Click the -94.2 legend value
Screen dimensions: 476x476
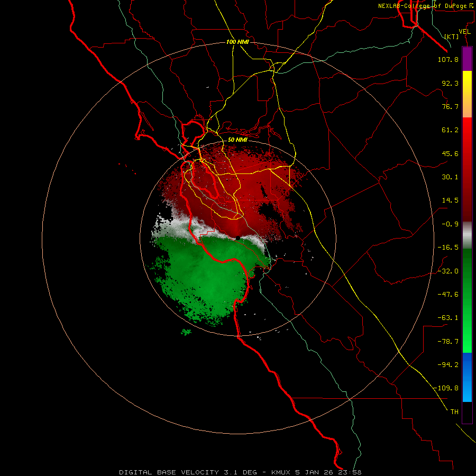[x=448, y=365]
